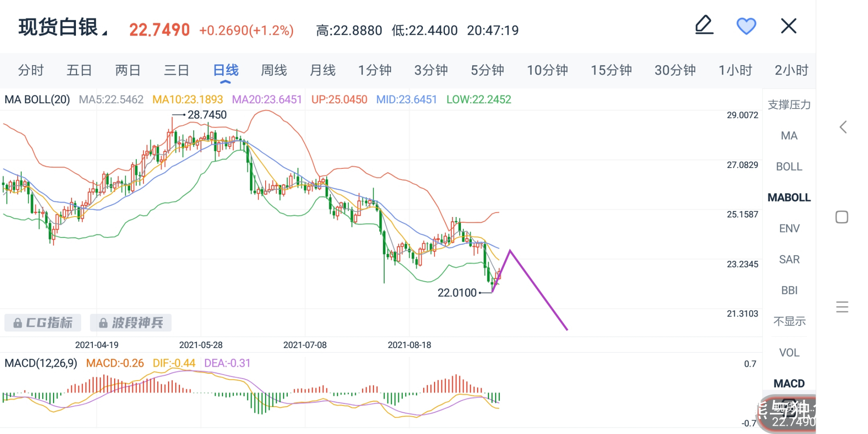The width and height of the screenshot is (868, 434).
Task: Select the 三日 timeframe tab
Action: pos(177,70)
